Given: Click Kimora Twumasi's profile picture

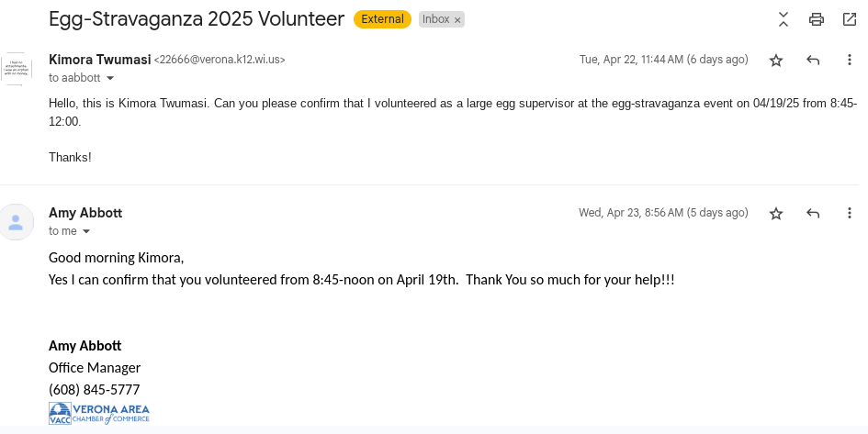Looking at the screenshot, I should pos(17,68).
